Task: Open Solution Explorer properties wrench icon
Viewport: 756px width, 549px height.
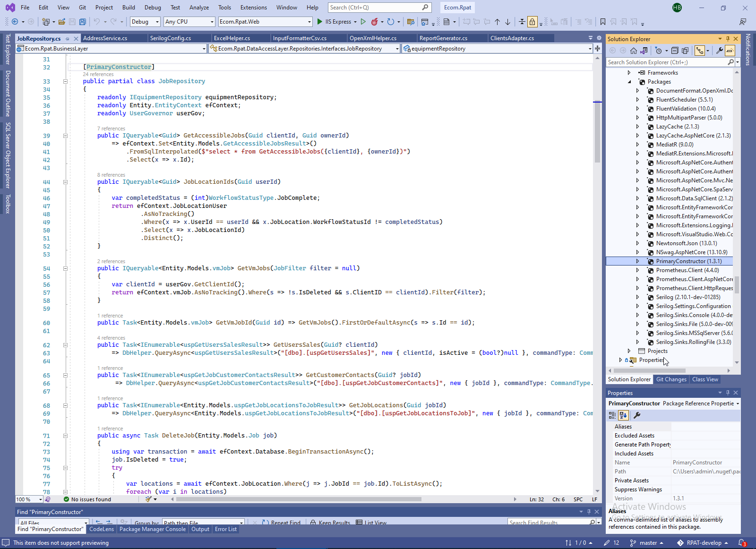Action: coord(720,51)
